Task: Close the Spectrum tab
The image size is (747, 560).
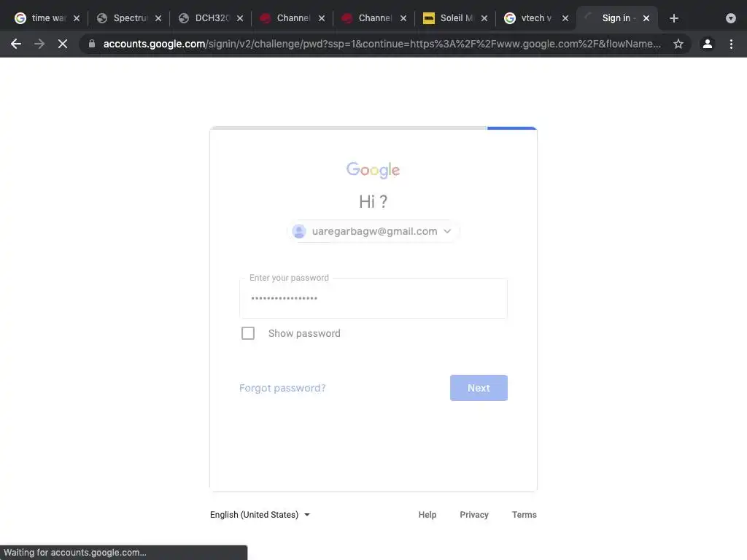Action: coord(158,18)
